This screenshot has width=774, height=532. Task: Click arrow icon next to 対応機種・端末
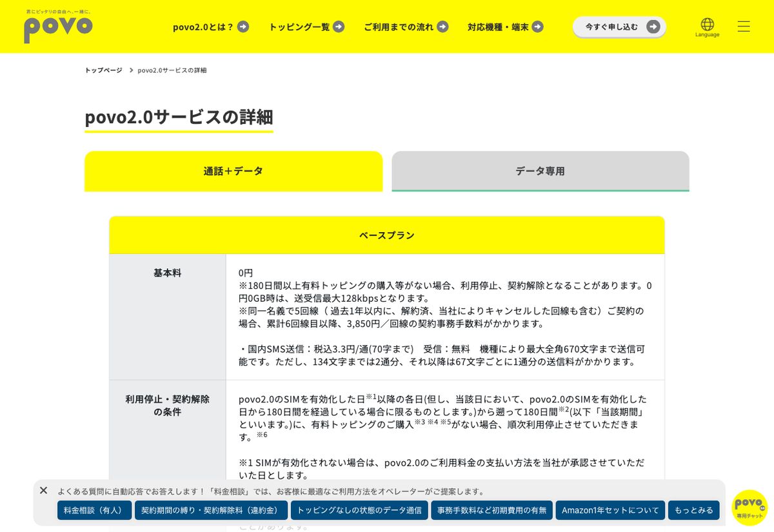click(538, 26)
